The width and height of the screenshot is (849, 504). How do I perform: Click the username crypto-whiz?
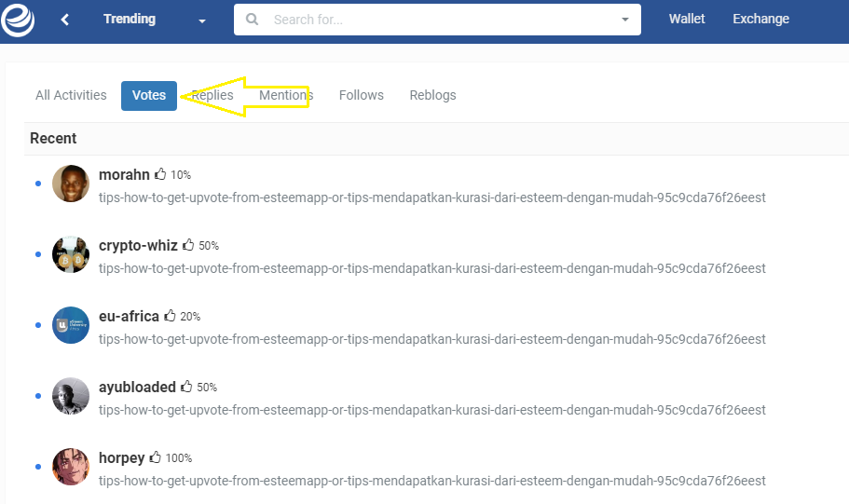(x=138, y=246)
